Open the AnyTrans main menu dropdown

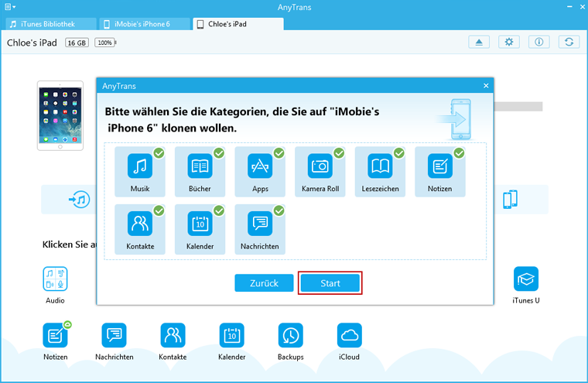pos(10,7)
